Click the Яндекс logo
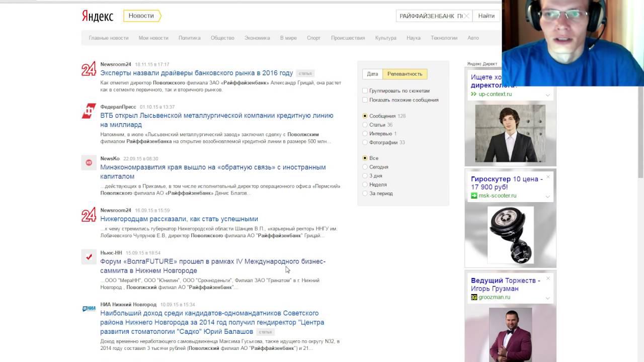Screen dimensions: 644x362 [x=98, y=16]
